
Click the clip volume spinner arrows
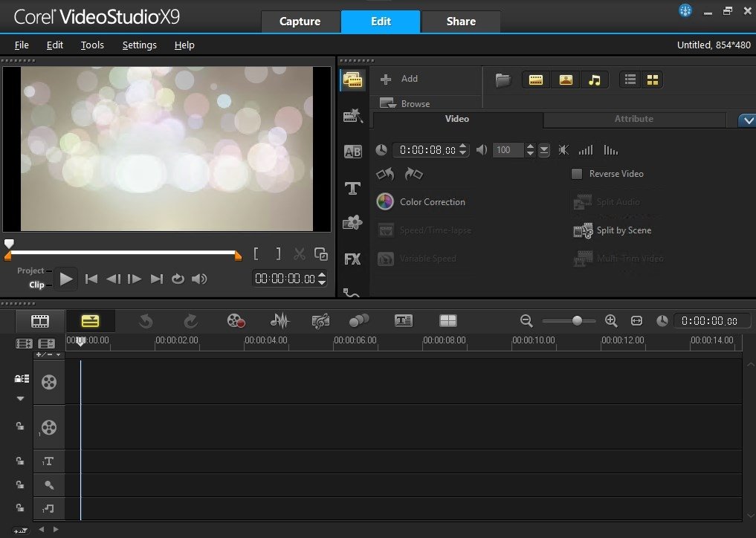pos(530,150)
